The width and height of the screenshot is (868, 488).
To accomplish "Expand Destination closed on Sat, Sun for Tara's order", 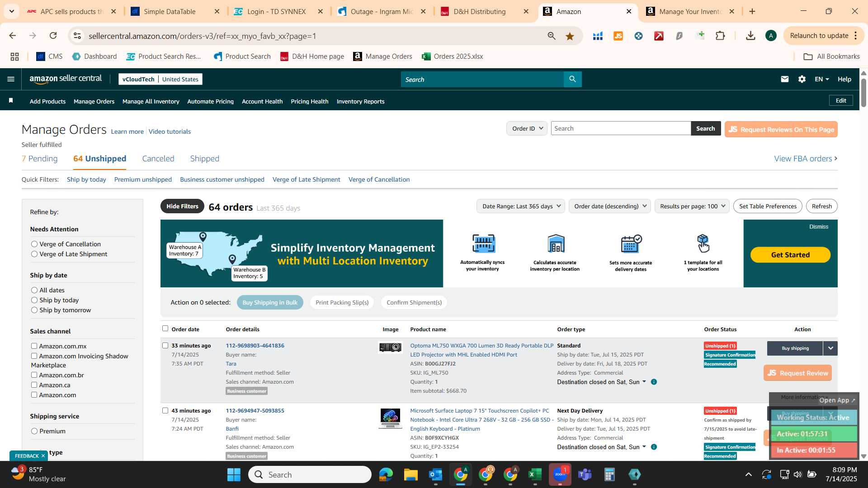I will point(601,382).
